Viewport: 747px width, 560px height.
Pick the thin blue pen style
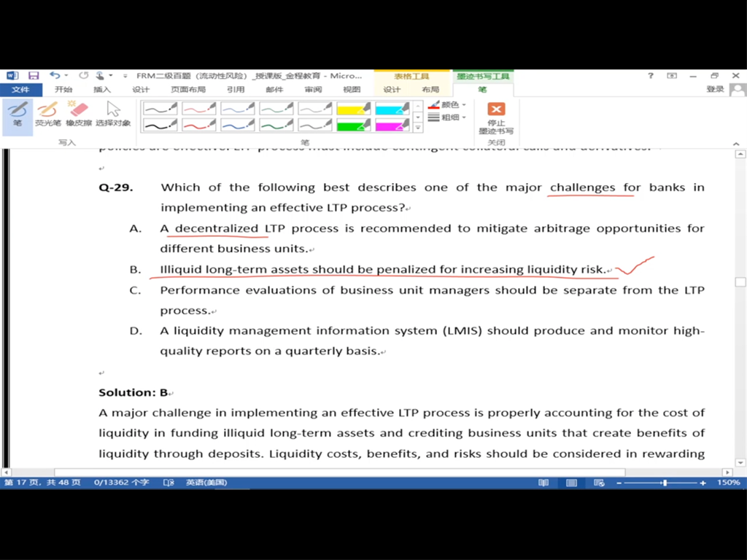pos(238,109)
